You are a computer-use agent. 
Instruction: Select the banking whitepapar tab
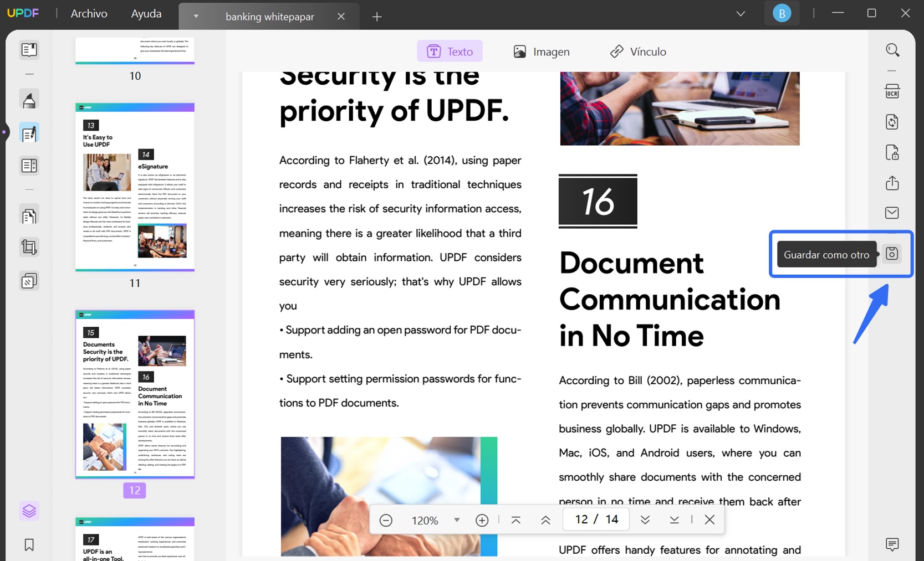click(x=269, y=17)
